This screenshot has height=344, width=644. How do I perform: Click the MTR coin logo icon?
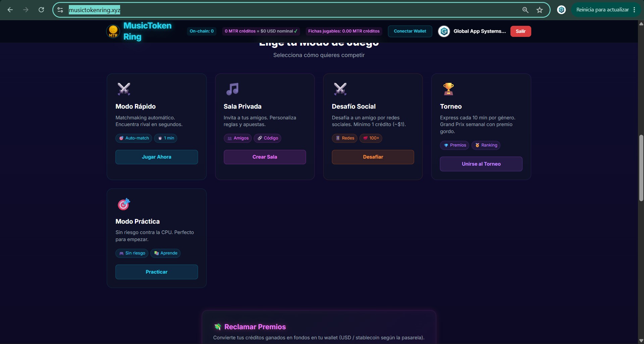(113, 31)
